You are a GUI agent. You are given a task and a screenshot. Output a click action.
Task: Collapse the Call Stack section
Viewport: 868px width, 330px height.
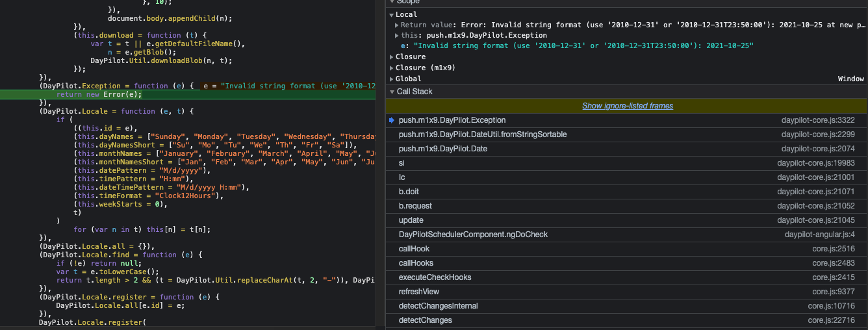point(391,92)
